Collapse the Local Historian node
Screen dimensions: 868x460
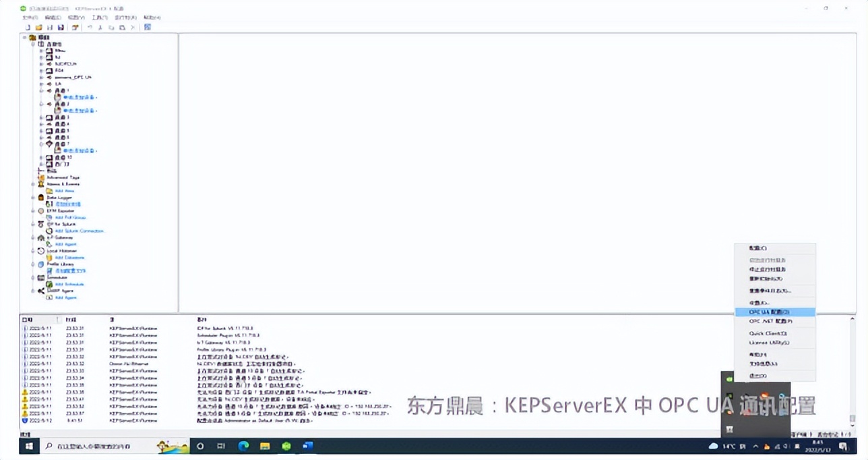click(33, 250)
